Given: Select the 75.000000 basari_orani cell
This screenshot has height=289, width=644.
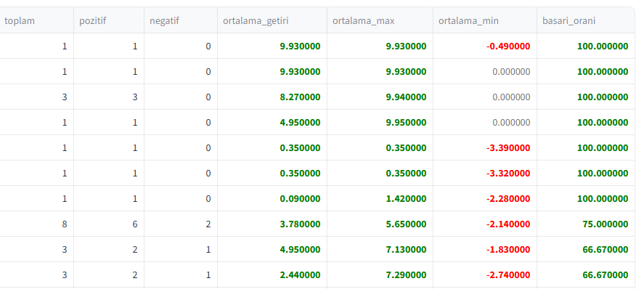Looking at the screenshot, I should pyautogui.click(x=586, y=224).
